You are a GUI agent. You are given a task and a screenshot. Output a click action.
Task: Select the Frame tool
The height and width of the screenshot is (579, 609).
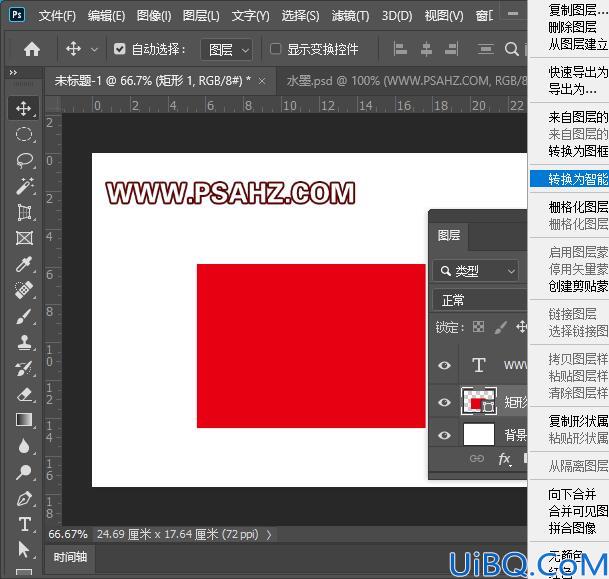[x=24, y=238]
